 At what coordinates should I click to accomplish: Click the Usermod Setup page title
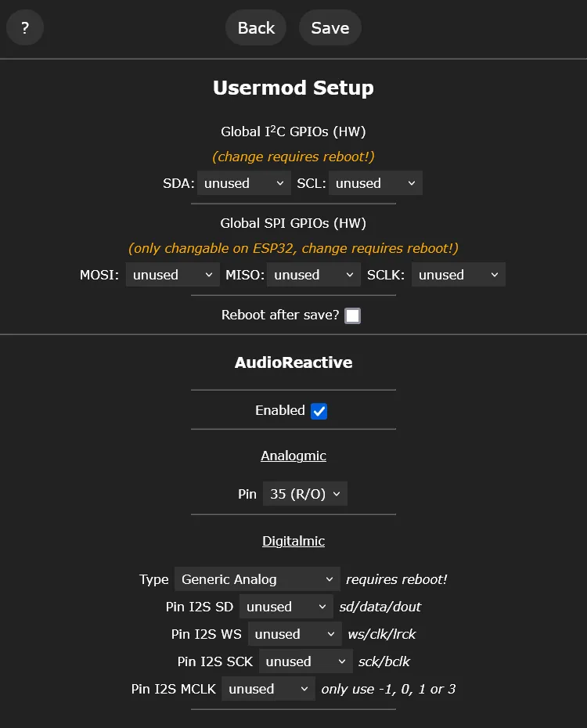pyautogui.click(x=293, y=88)
